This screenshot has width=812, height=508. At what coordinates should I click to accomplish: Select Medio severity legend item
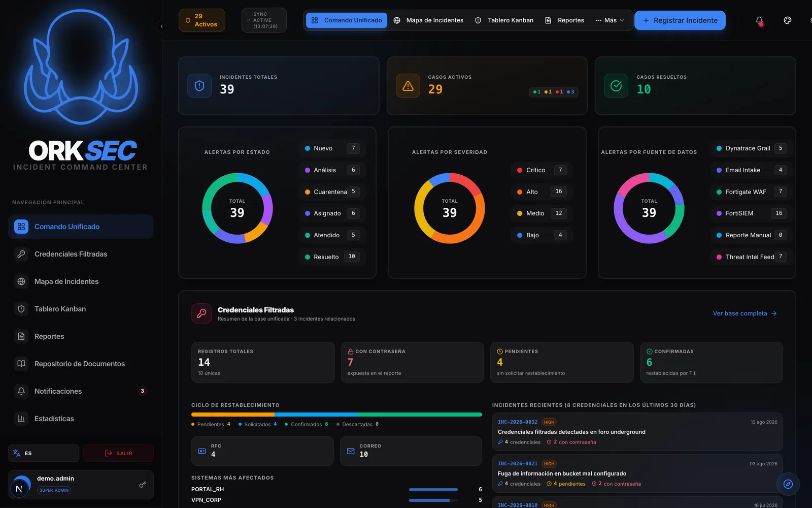pos(542,213)
